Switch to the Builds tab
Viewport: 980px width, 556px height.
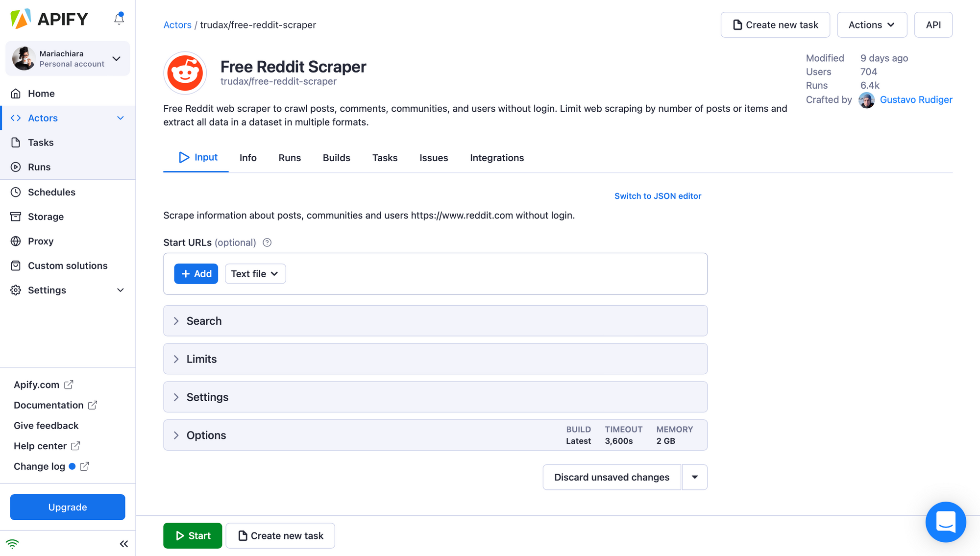click(x=337, y=158)
